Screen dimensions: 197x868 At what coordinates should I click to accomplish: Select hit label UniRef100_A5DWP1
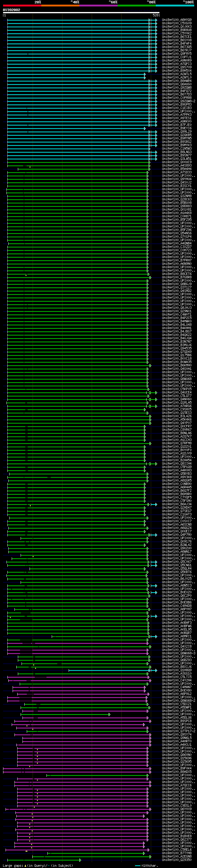click(177, 707)
